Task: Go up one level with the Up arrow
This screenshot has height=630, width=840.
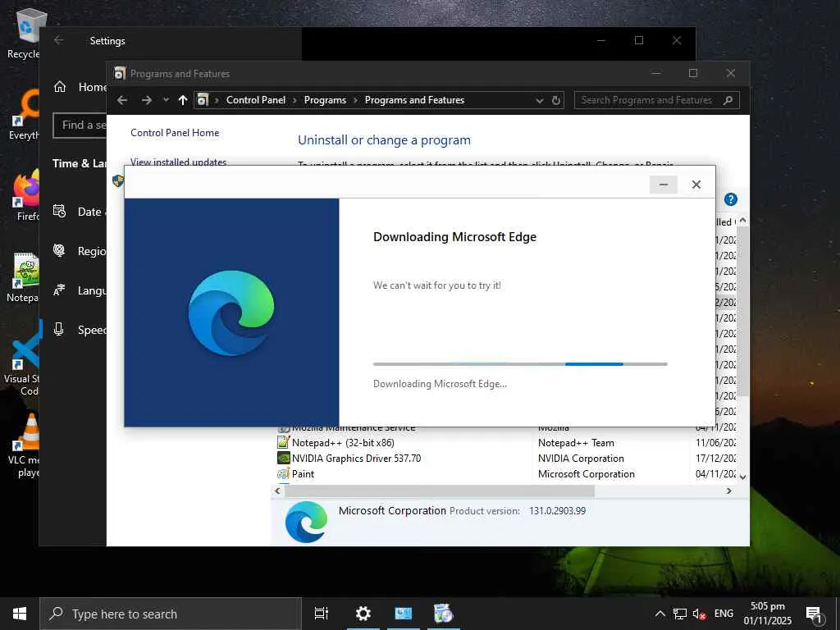Action: coord(183,100)
